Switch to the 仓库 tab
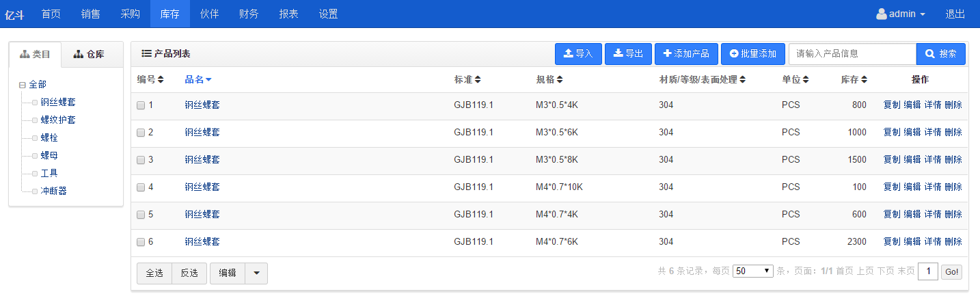 (89, 54)
